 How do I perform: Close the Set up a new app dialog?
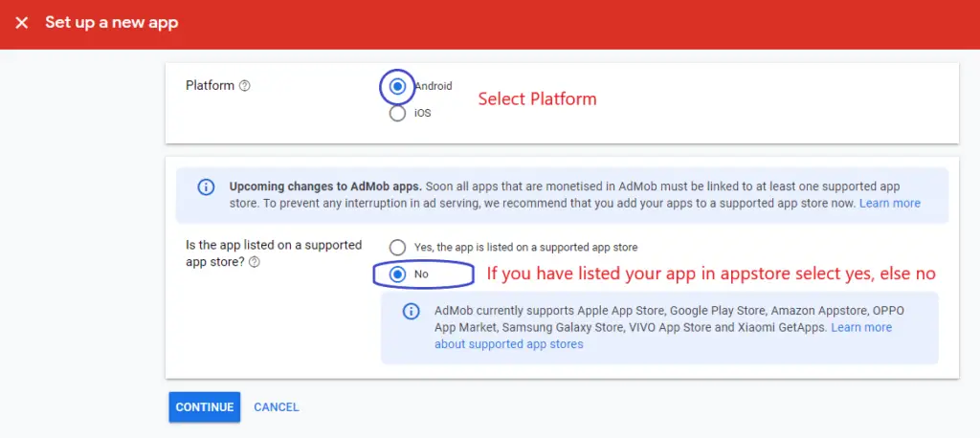point(22,23)
